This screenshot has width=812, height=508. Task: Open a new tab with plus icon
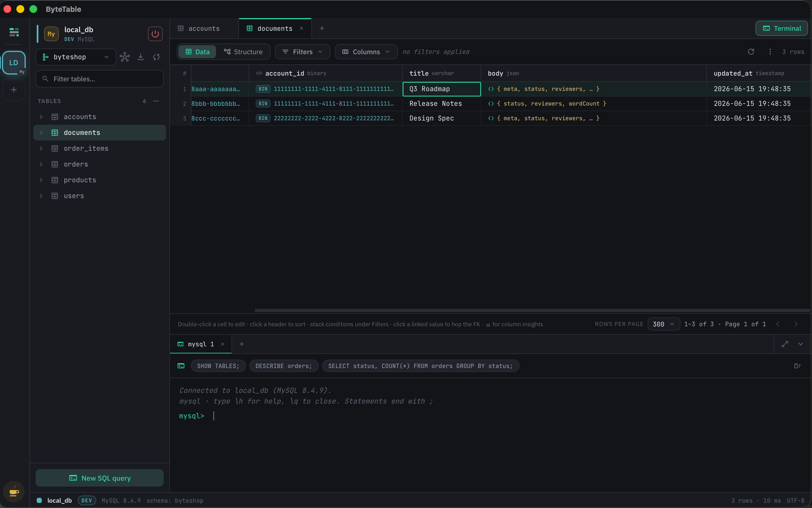click(x=322, y=28)
